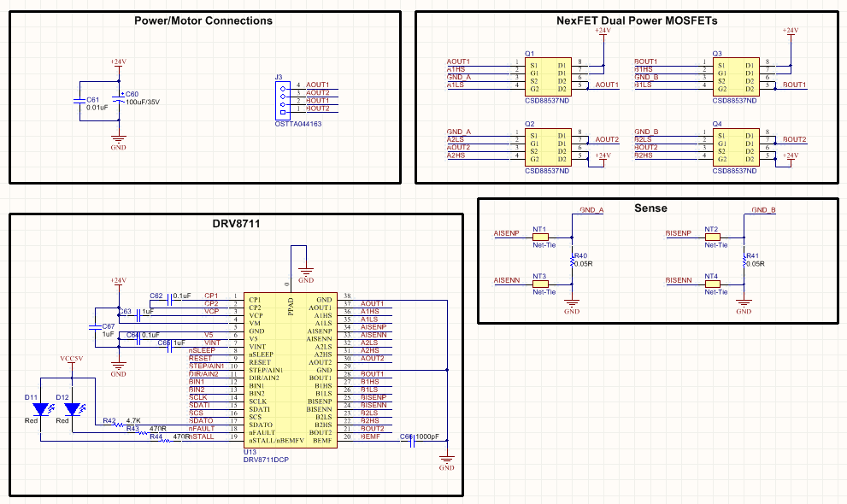Select B2HS net label left of Q4
The height and width of the screenshot is (504, 847).
(644, 155)
